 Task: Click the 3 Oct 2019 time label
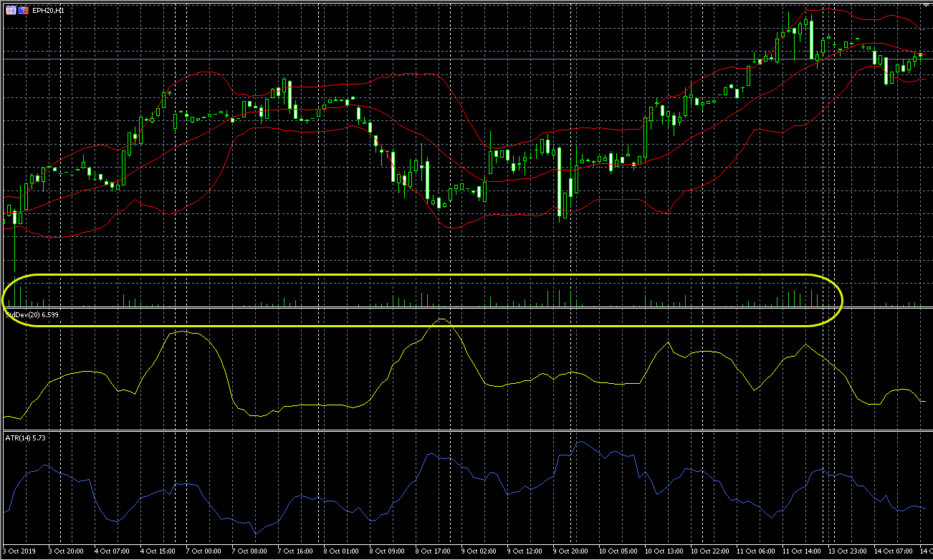click(19, 551)
